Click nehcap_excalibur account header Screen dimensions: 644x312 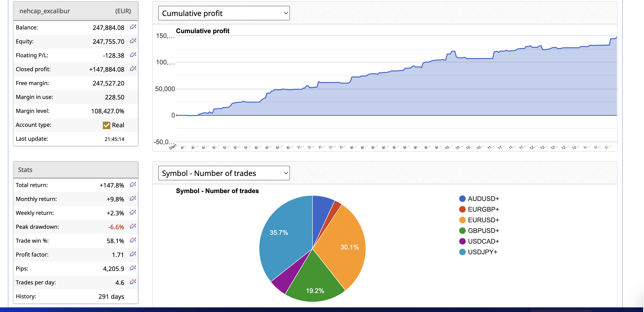[45, 11]
